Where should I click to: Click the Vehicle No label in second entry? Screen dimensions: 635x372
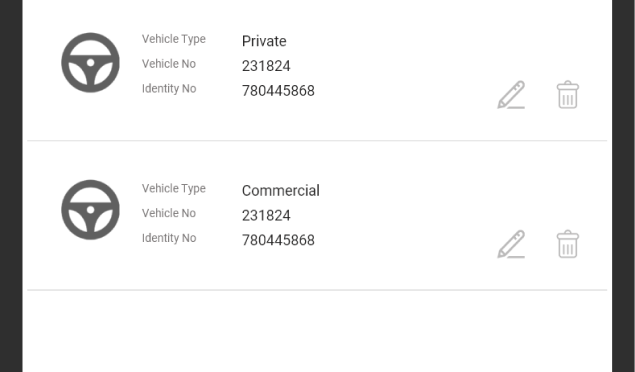point(169,213)
